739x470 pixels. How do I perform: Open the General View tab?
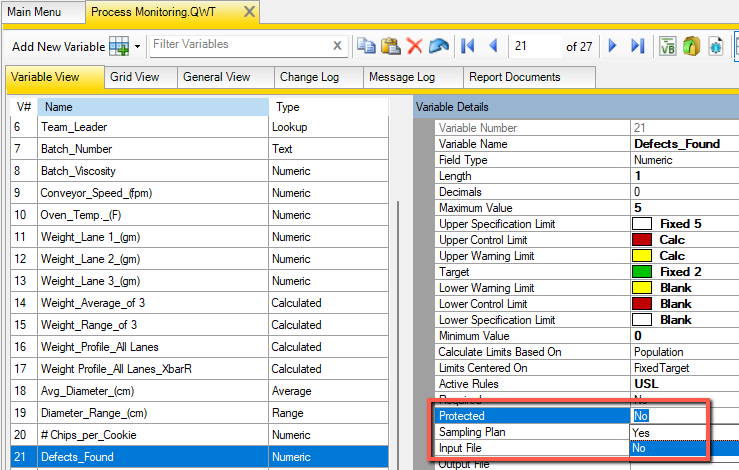225,77
